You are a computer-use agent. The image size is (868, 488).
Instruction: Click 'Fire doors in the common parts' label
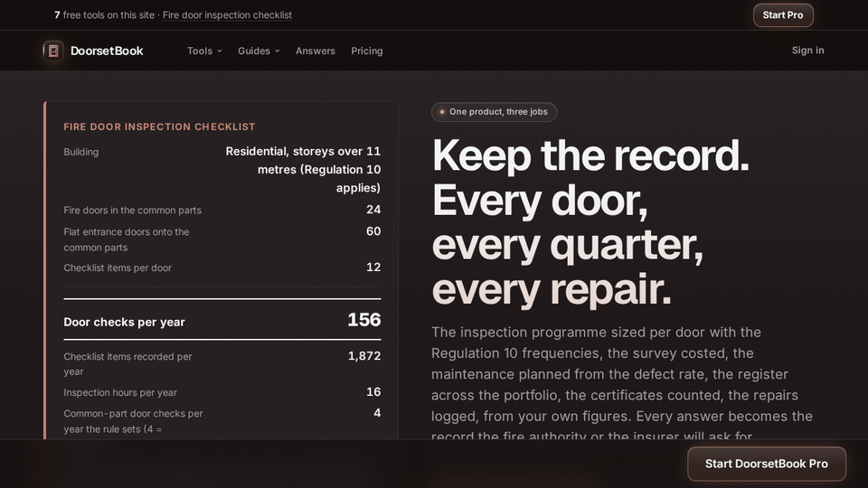[132, 211]
